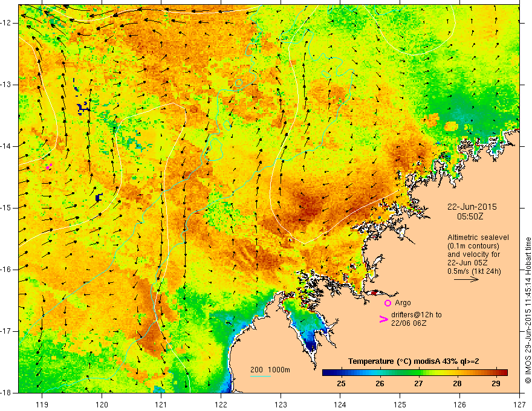Click the '(0.1m contours)' legend text
Screen dimensions: 532x411
pos(473,246)
